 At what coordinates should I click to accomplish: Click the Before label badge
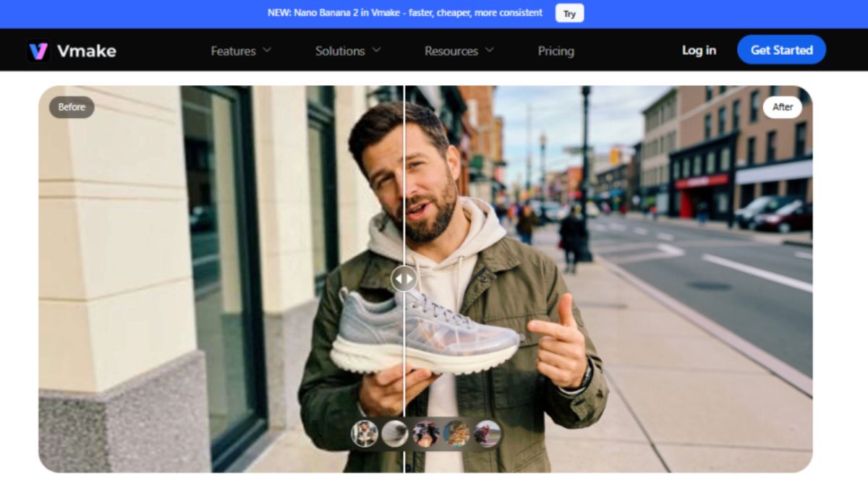72,107
